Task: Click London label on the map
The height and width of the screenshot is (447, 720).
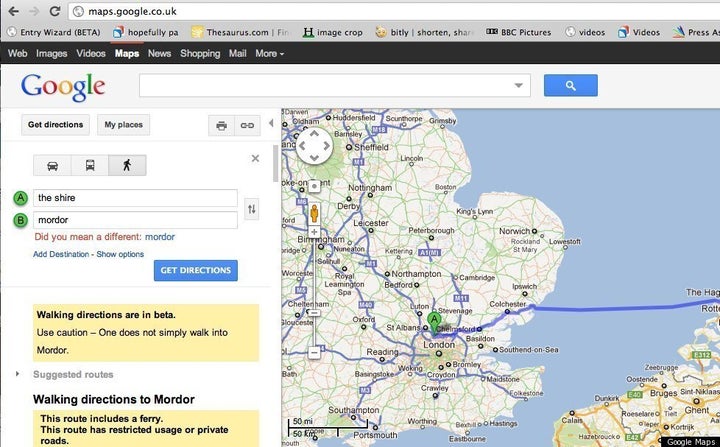Action: tap(439, 345)
